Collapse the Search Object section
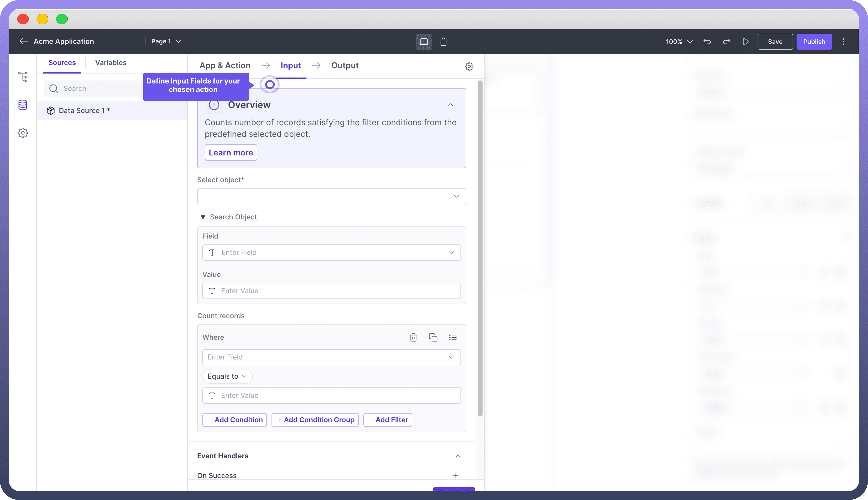The image size is (868, 500). 203,217
